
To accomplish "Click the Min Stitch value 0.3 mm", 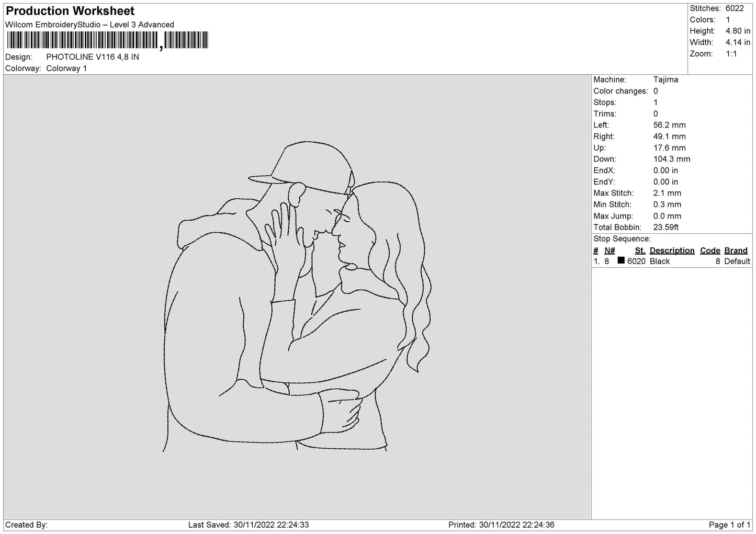I will (667, 205).
